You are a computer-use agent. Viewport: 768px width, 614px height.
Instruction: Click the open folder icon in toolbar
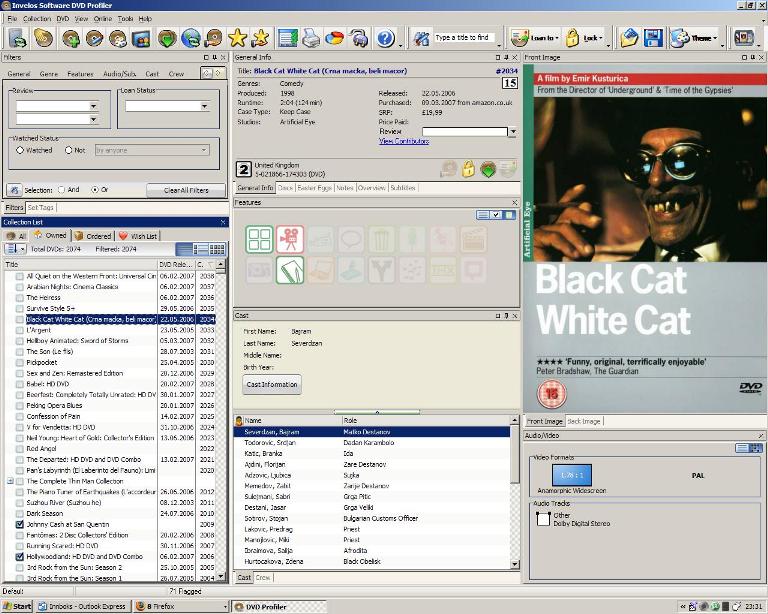coord(629,38)
